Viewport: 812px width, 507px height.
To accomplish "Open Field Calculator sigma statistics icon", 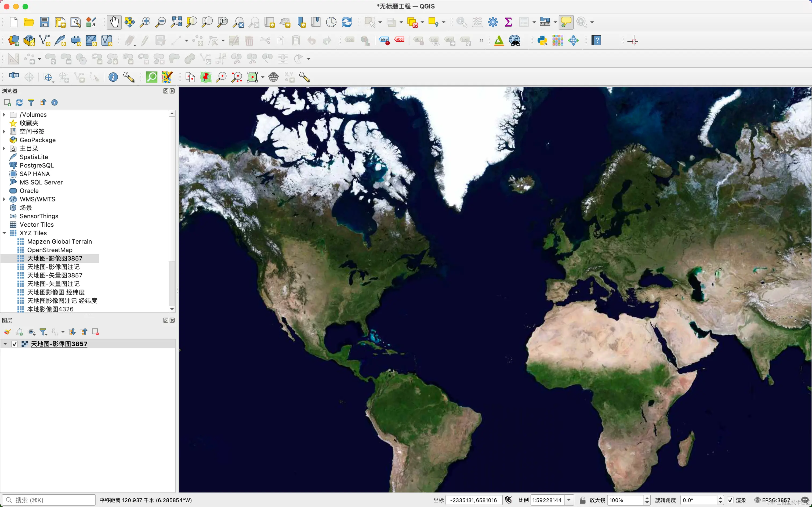I will (508, 22).
